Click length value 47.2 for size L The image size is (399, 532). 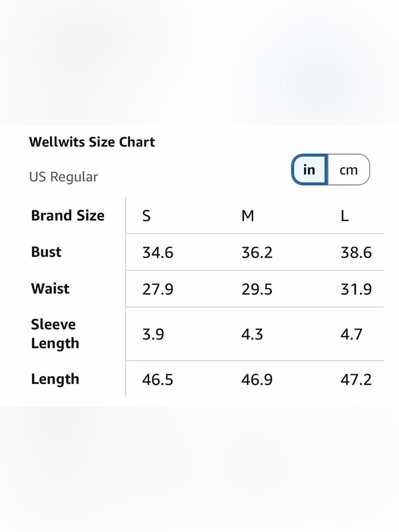[356, 380]
